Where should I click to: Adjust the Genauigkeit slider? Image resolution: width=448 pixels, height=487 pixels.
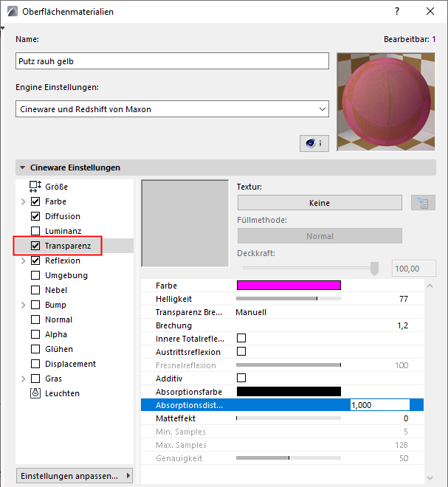tap(289, 457)
